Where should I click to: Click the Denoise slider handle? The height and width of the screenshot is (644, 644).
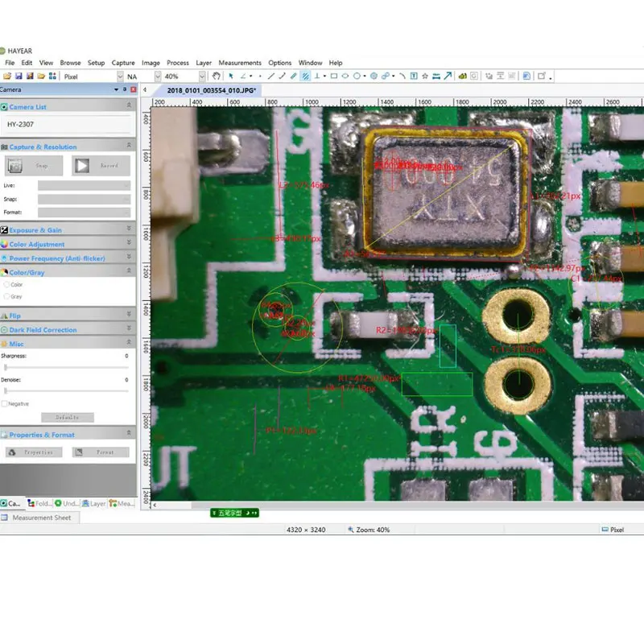point(6,391)
